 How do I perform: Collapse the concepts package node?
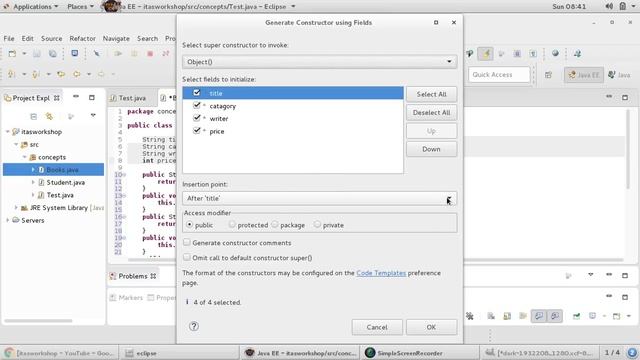coord(24,157)
